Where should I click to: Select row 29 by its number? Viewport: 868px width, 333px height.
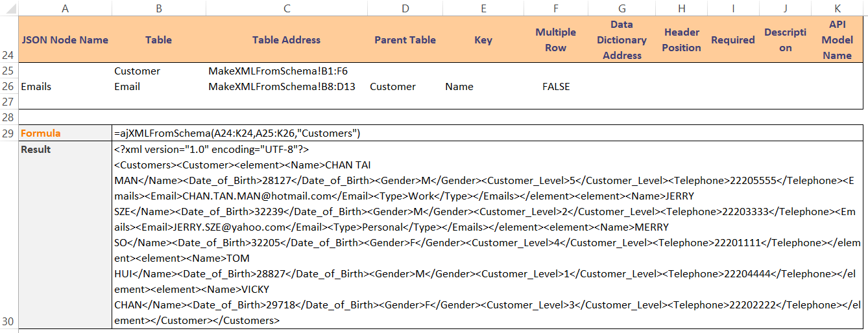9,133
